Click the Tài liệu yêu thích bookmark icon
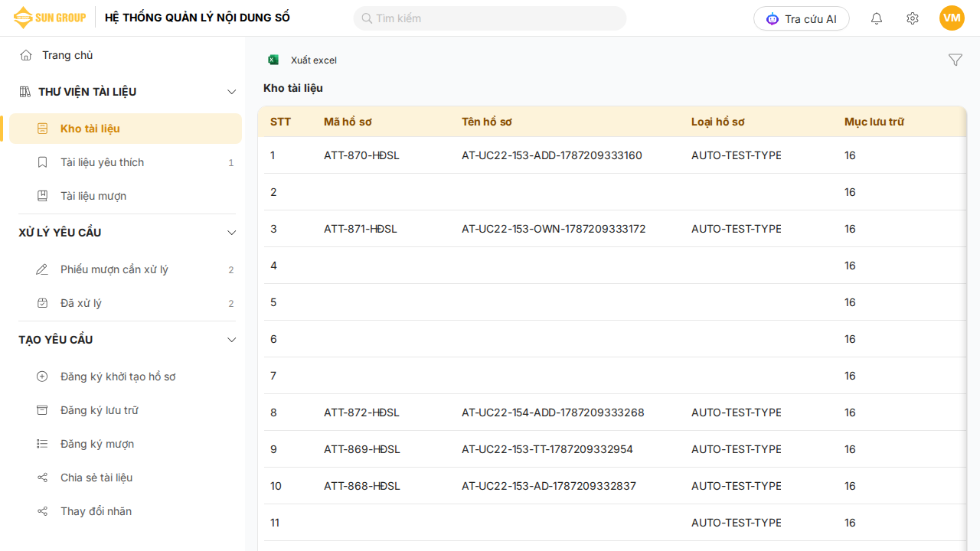 43,162
